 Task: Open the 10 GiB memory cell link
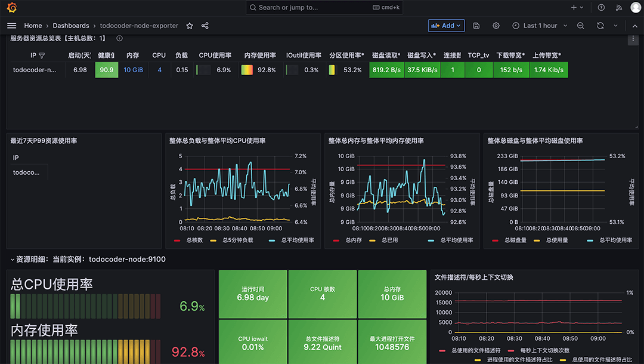[x=133, y=70]
